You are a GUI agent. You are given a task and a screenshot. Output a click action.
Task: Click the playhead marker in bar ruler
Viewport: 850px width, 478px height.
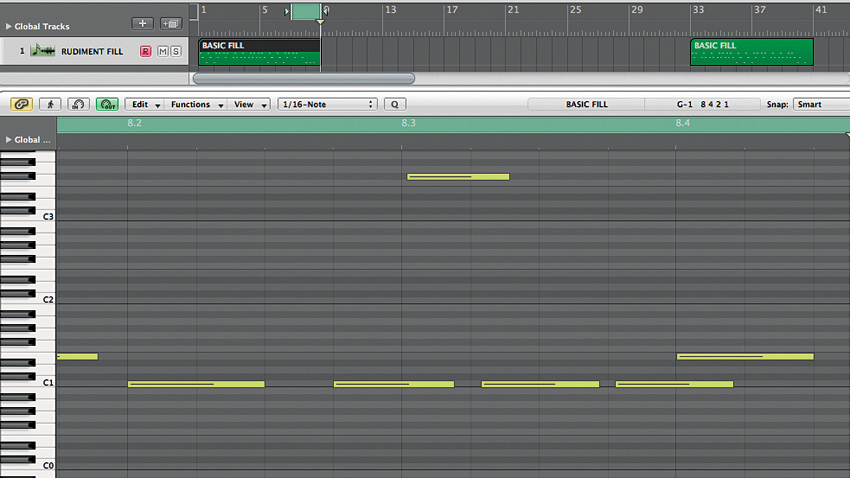coord(320,22)
